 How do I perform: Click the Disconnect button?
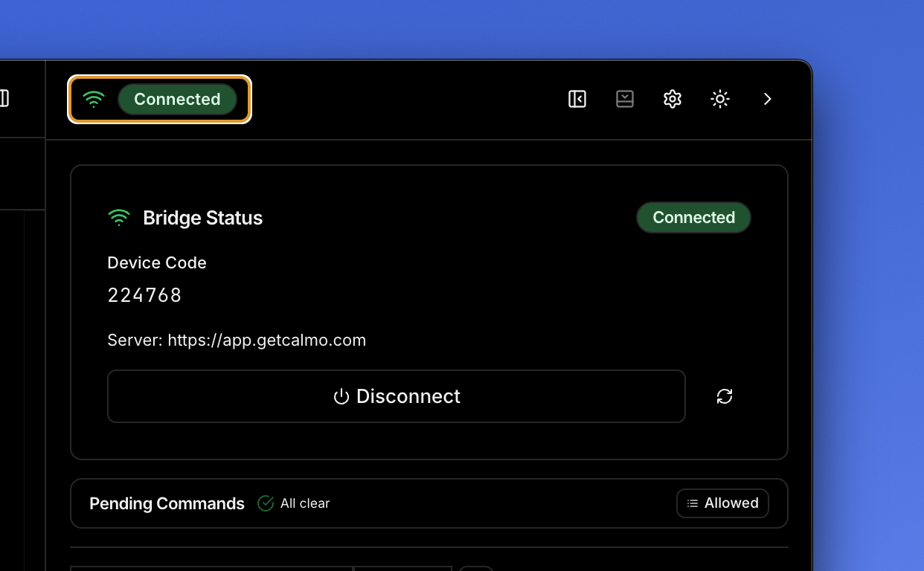[396, 396]
